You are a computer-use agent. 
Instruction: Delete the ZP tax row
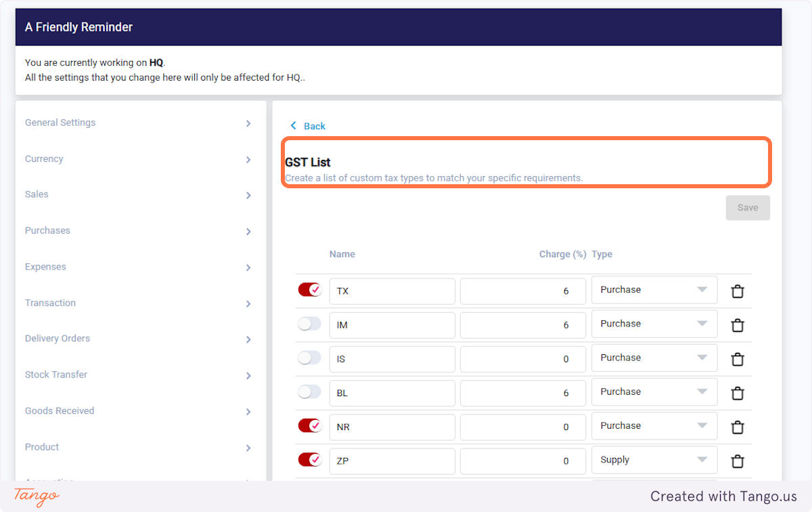coord(738,461)
